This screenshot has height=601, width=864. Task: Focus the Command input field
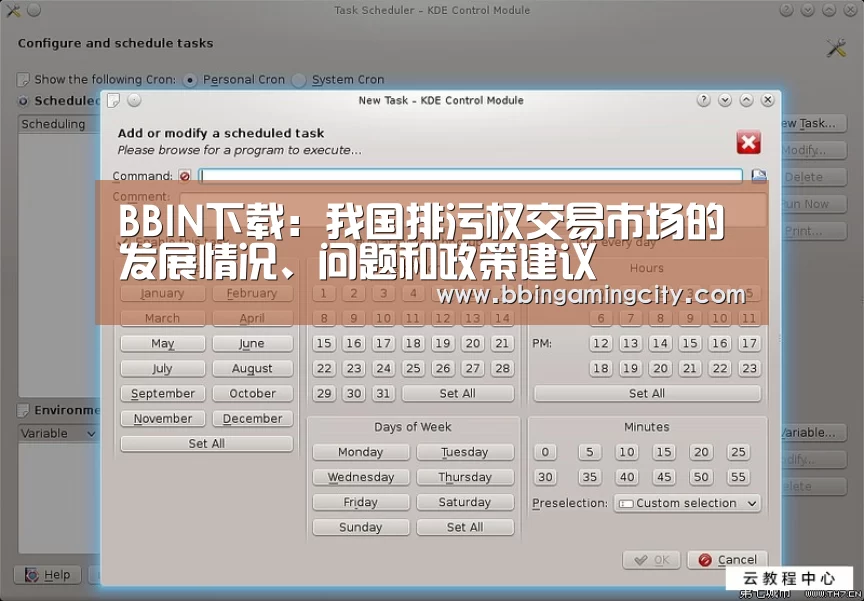pos(471,175)
